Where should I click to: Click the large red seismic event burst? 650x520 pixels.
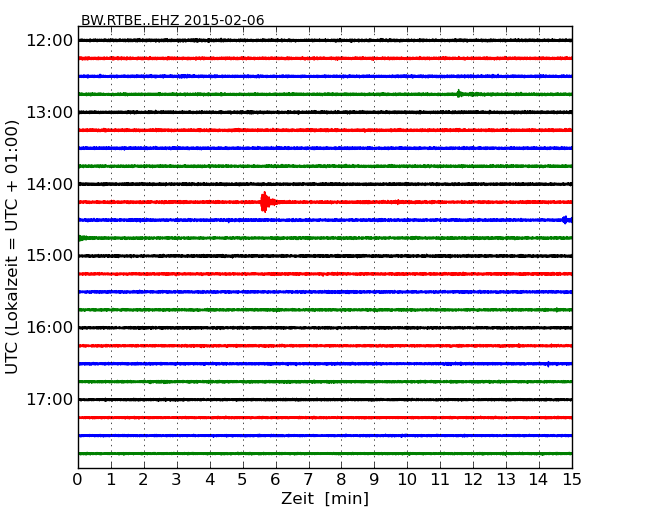coord(264,202)
